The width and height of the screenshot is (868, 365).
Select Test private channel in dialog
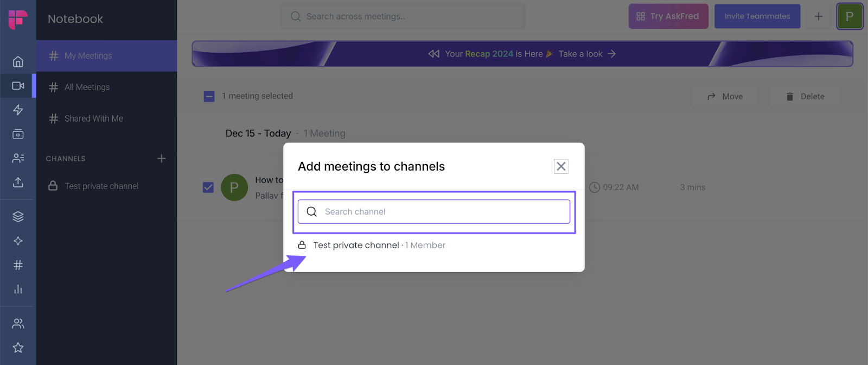click(356, 246)
